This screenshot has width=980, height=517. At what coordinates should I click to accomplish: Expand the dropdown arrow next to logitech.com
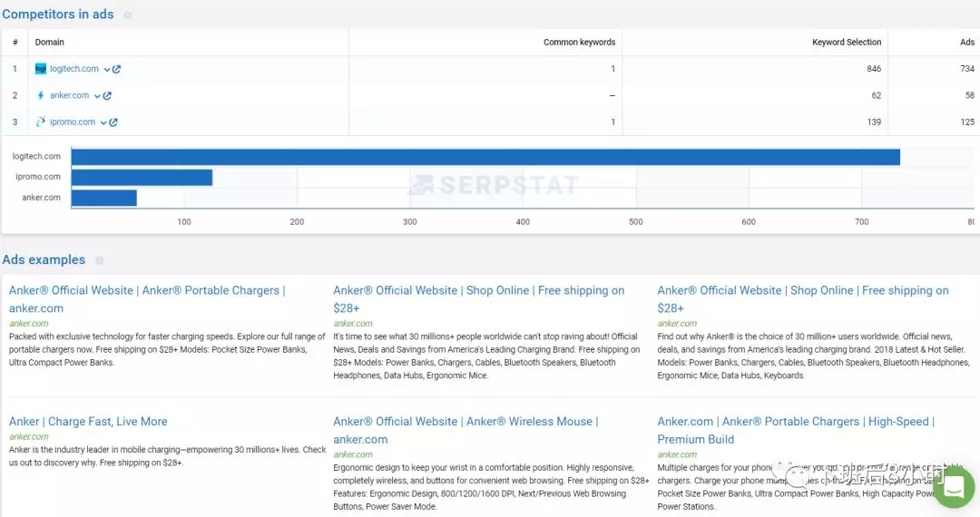point(106,69)
